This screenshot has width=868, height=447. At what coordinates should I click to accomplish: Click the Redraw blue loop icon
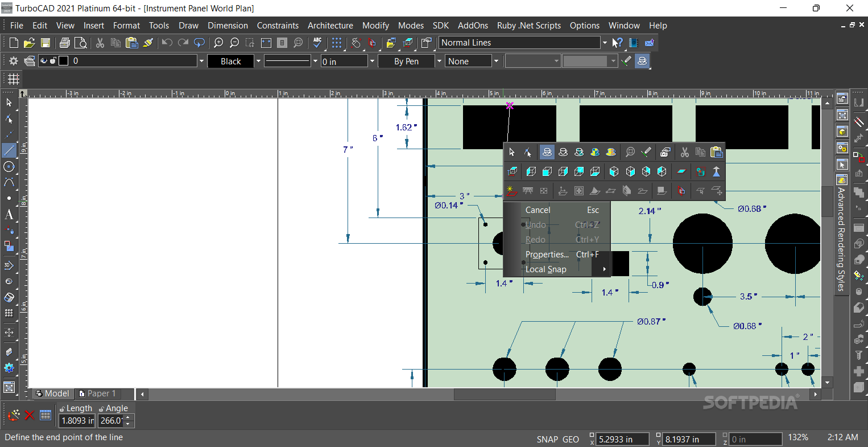199,43
